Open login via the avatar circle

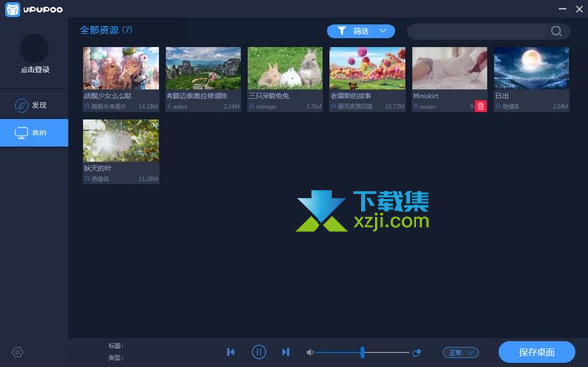pos(33,48)
